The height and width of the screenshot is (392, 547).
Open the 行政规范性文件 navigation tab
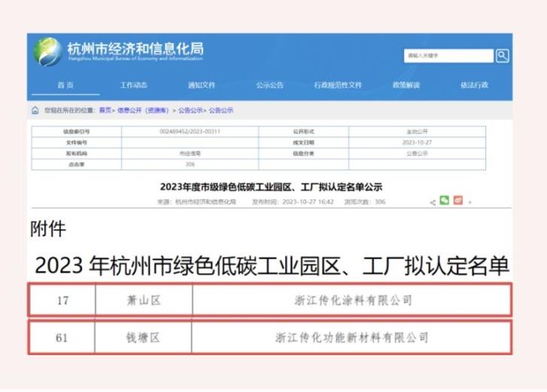click(338, 85)
